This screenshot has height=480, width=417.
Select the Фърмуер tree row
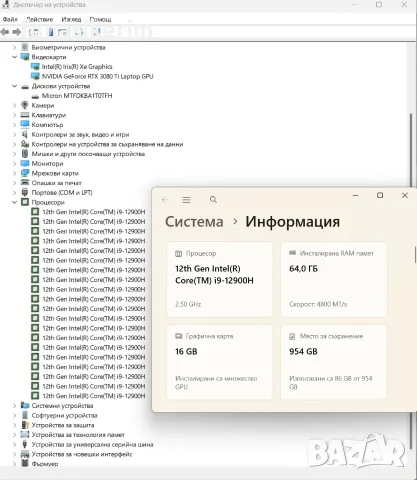(45, 464)
